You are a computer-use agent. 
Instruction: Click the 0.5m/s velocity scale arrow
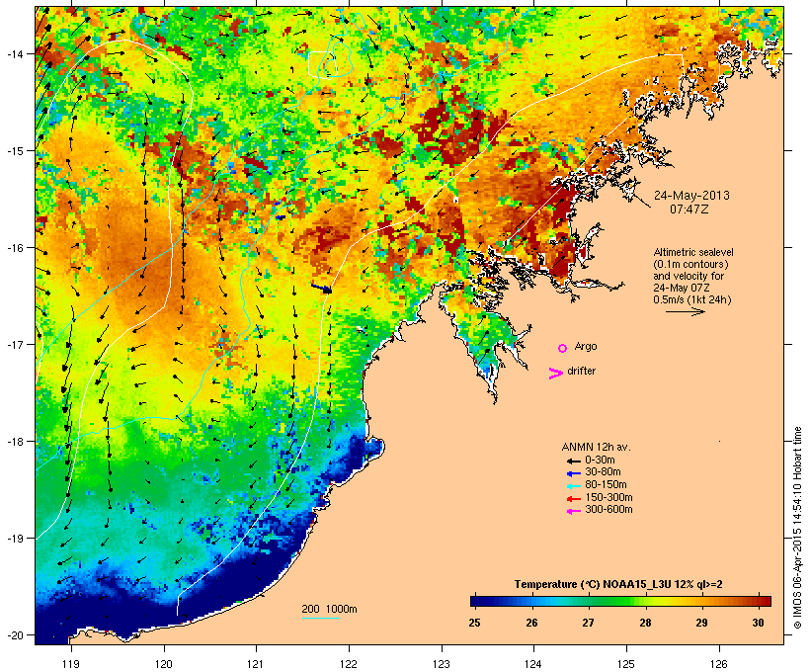[686, 311]
